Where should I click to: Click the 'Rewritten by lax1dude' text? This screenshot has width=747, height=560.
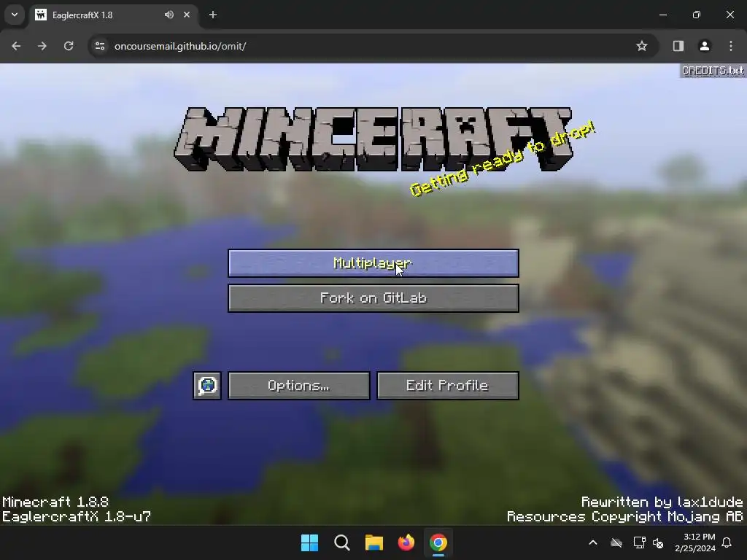click(662, 502)
